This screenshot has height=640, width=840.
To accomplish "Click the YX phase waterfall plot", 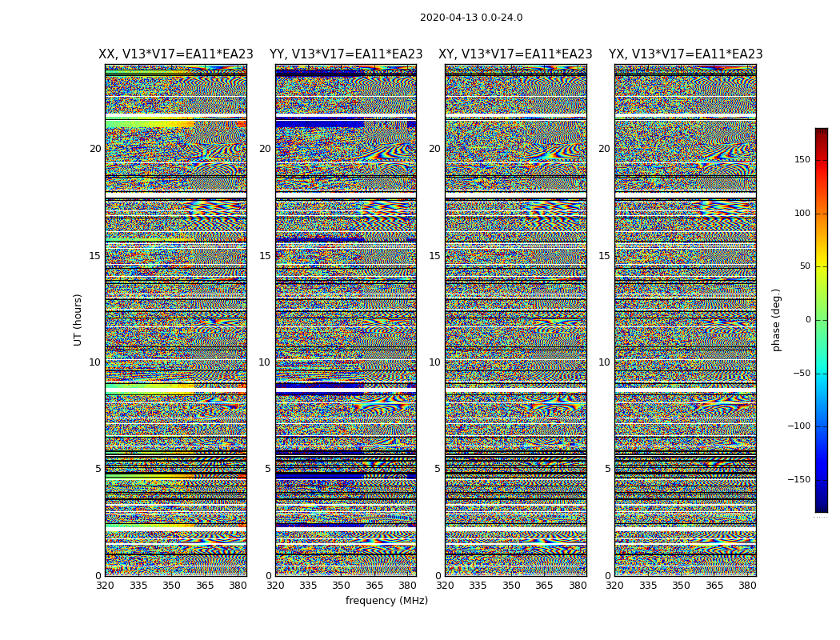I will pos(686,320).
